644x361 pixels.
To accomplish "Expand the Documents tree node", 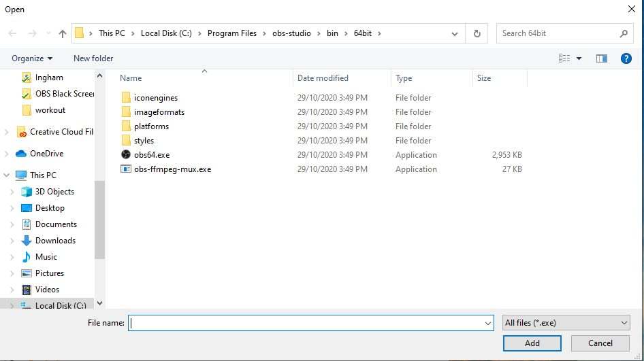I will [x=12, y=224].
